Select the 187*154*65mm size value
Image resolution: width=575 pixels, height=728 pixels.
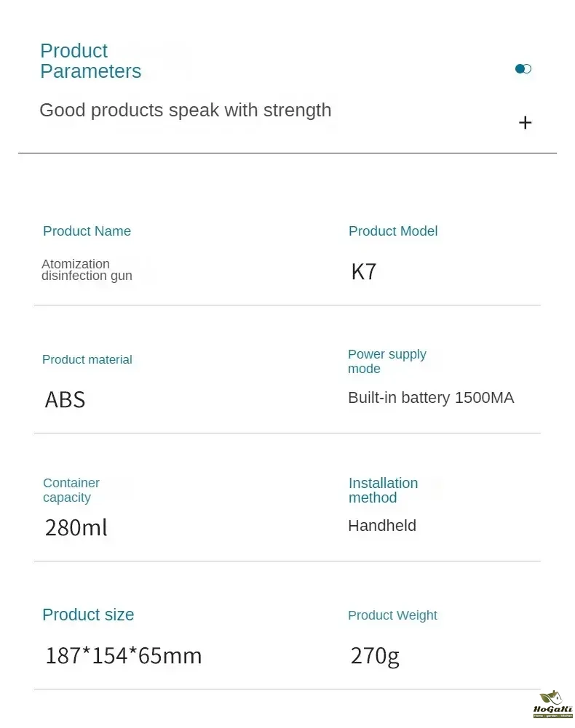123,655
